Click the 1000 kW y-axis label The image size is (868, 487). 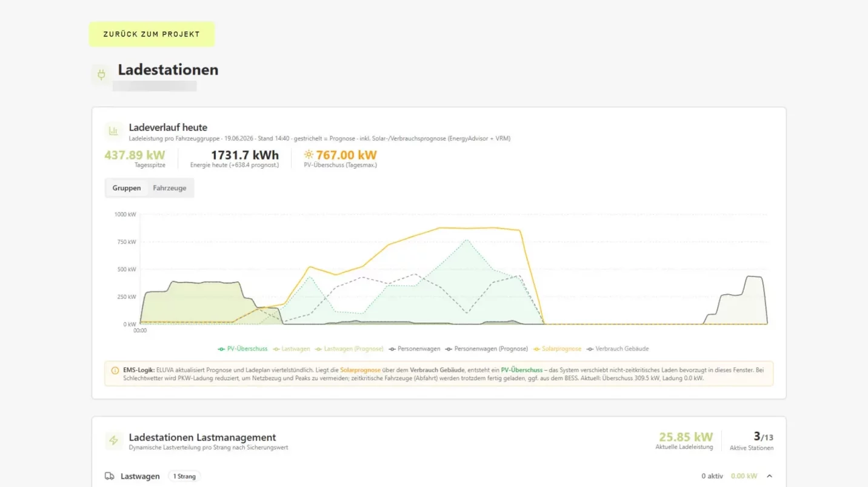click(x=125, y=214)
